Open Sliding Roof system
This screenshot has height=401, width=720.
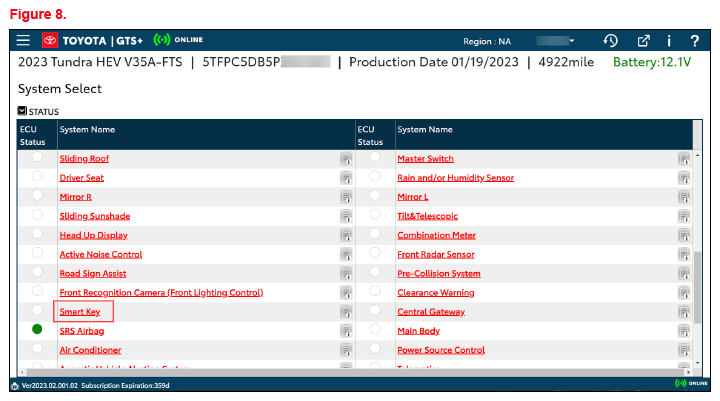pos(84,158)
